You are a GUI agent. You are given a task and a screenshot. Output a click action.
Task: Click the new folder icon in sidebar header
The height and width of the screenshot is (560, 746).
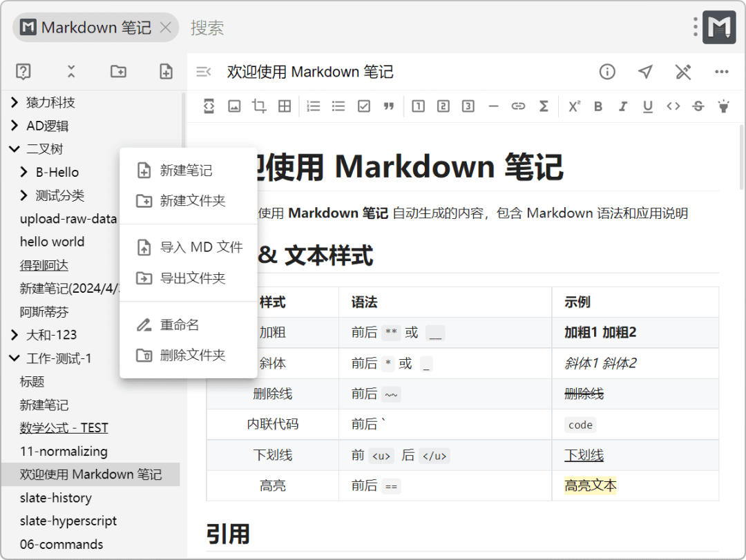tap(119, 71)
